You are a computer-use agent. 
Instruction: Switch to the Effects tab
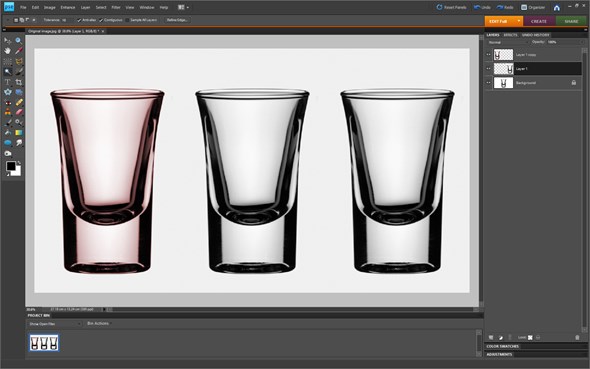[510, 35]
